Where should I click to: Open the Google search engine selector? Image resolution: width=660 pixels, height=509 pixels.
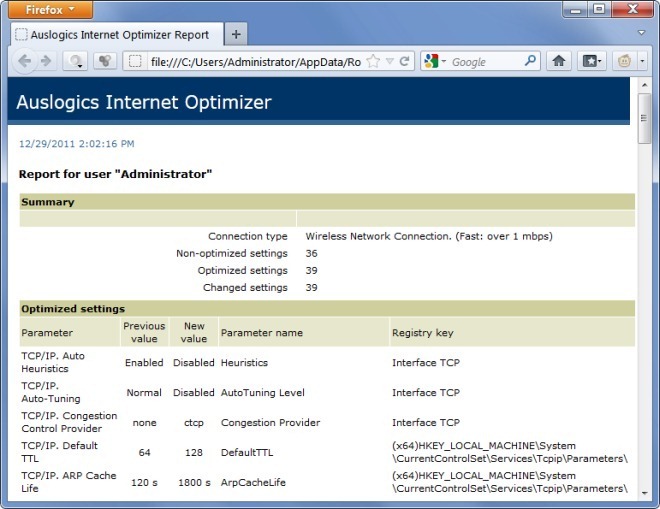pyautogui.click(x=435, y=61)
